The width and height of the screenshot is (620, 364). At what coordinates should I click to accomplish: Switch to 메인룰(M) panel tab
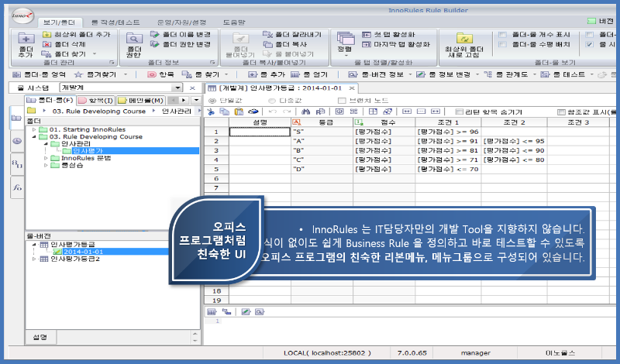point(141,101)
